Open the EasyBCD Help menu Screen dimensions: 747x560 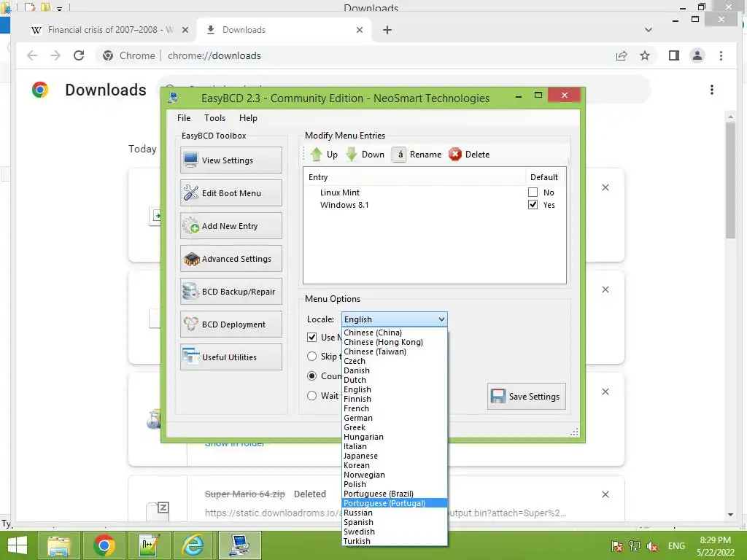click(248, 117)
